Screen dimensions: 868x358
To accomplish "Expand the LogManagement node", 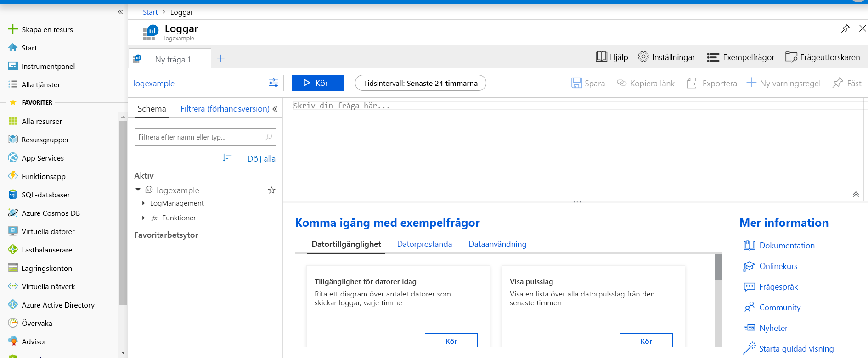I will [x=143, y=203].
